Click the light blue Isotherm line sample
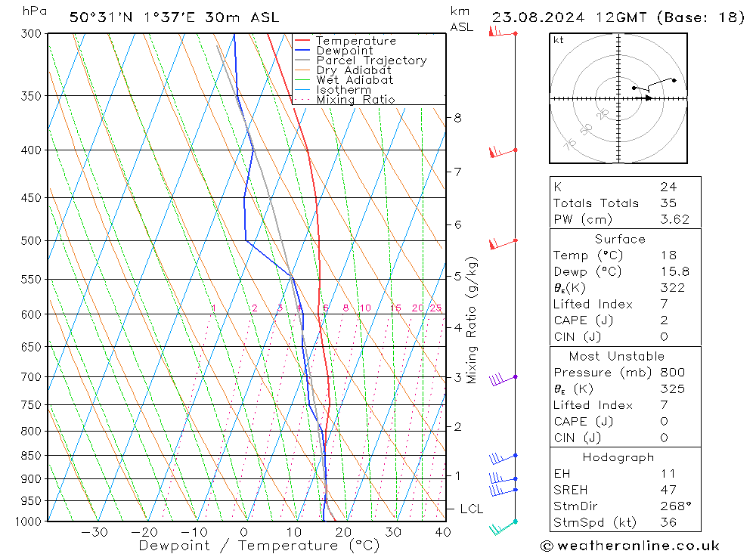The width and height of the screenshot is (756, 554). click(302, 90)
